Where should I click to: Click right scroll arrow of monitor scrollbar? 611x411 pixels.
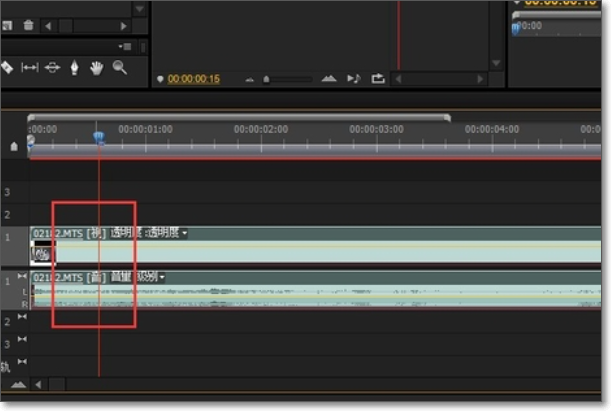(480, 79)
